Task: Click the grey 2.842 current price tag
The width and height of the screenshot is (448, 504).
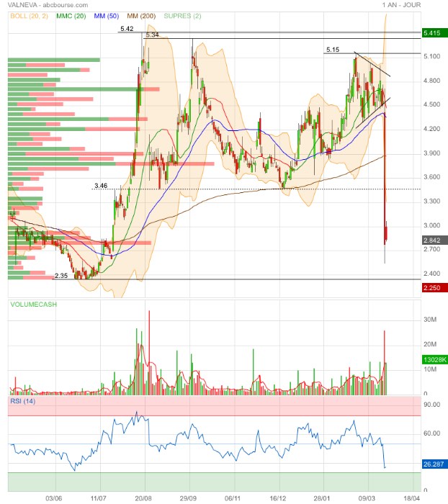Action: point(435,240)
